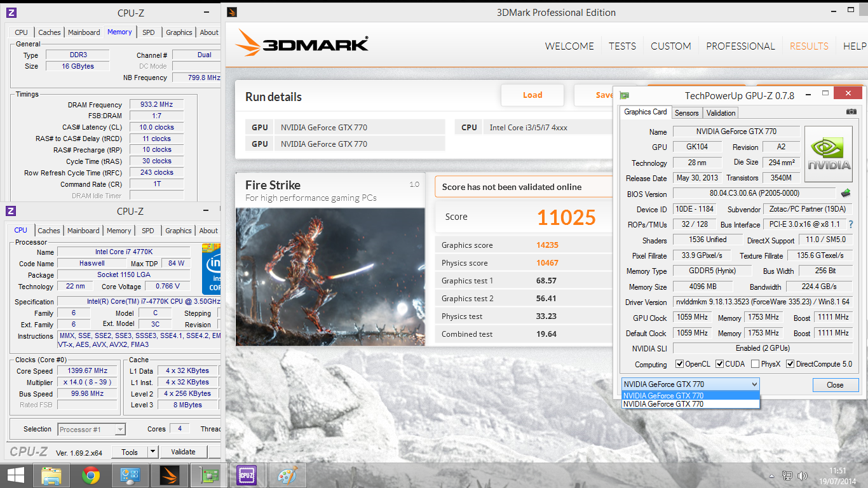The width and height of the screenshot is (868, 488).
Task: Click the 3DMark logo in header
Action: tap(302, 44)
